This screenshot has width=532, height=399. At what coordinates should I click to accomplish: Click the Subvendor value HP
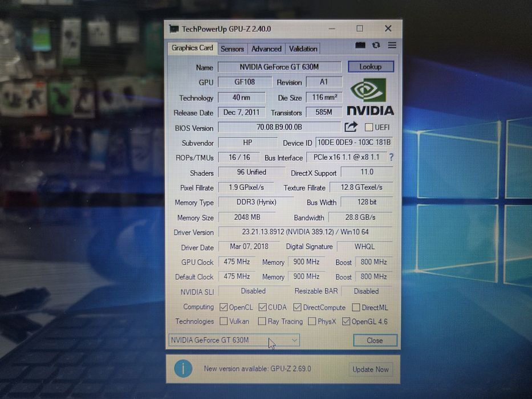(x=247, y=142)
